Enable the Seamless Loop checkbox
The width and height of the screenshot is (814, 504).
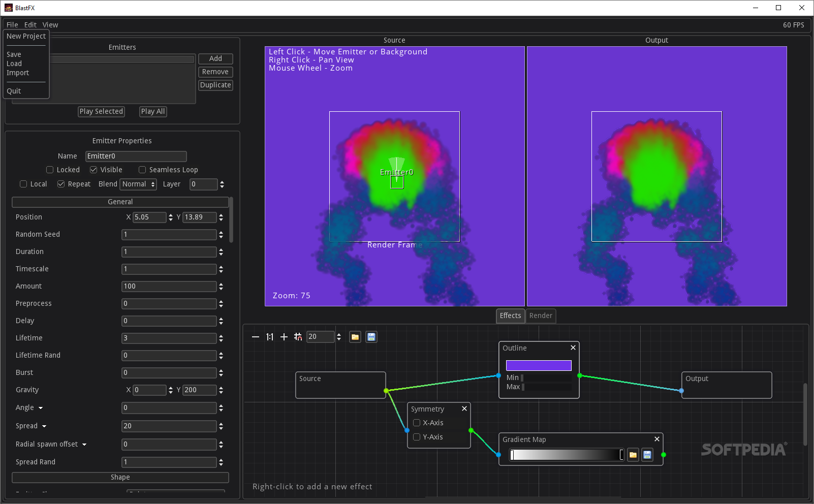pos(142,170)
